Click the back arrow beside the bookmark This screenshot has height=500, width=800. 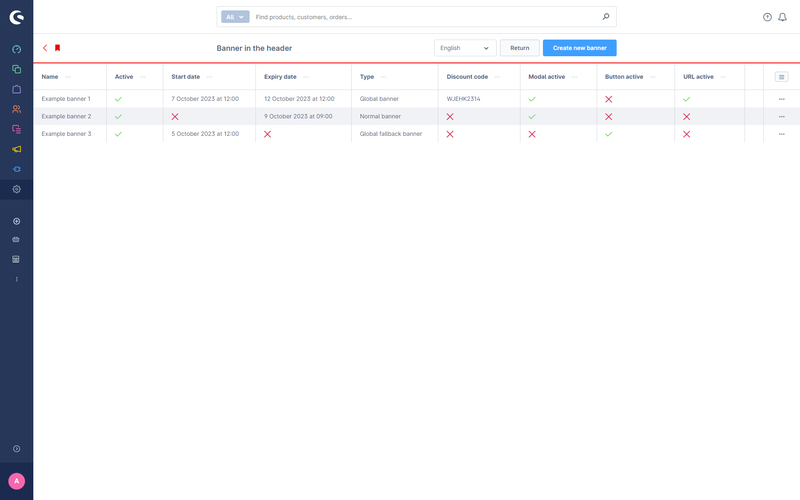pyautogui.click(x=45, y=48)
